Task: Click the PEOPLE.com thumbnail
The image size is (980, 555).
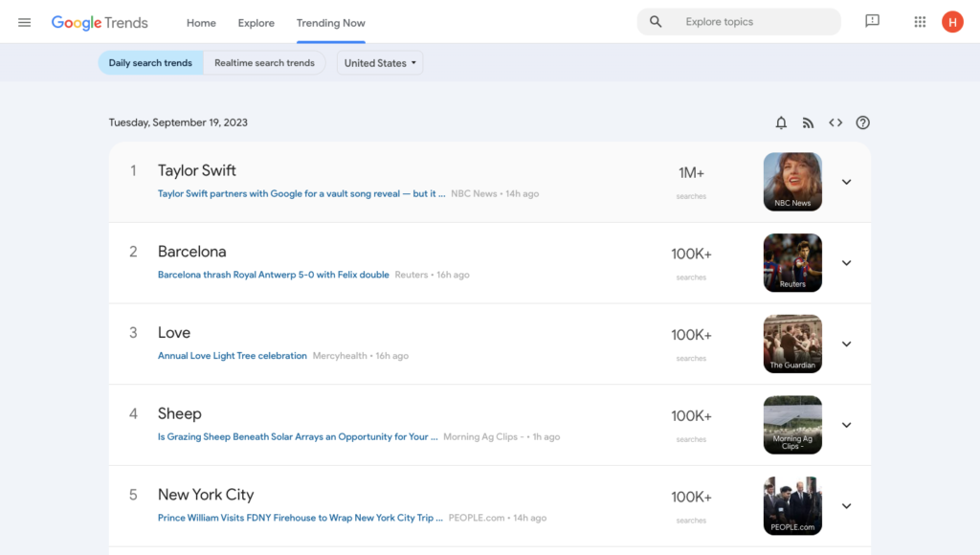Action: pyautogui.click(x=792, y=505)
